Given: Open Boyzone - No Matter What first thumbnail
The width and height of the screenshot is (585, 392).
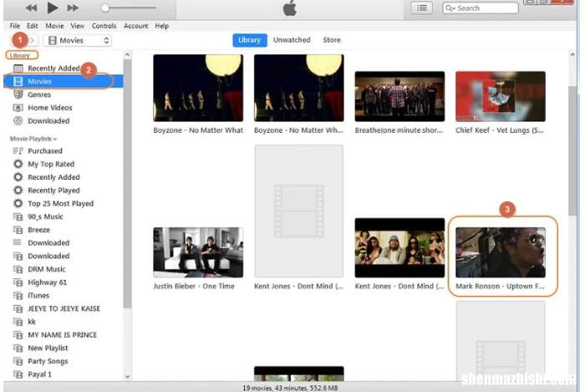Looking at the screenshot, I should 198,88.
